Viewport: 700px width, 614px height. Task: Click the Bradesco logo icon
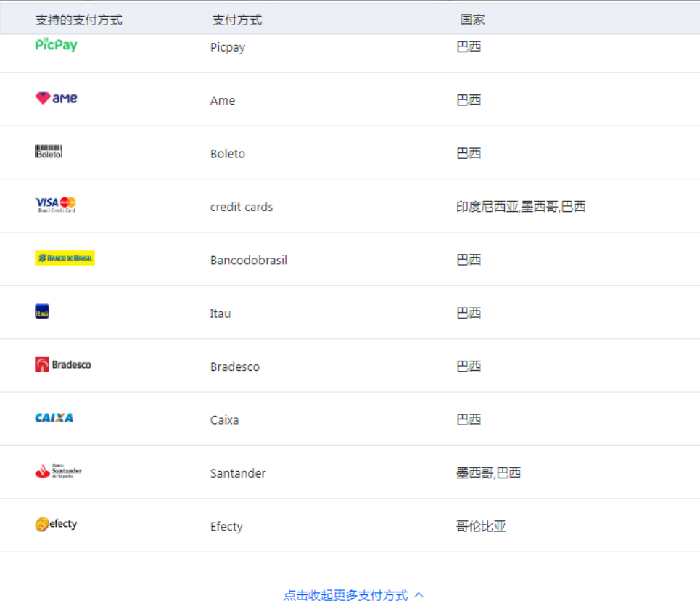pos(62,365)
